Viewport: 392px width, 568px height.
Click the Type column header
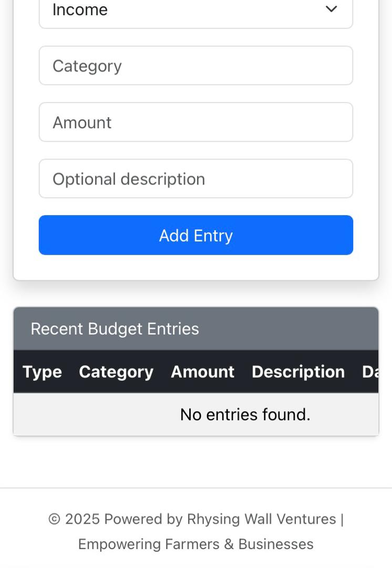(42, 372)
